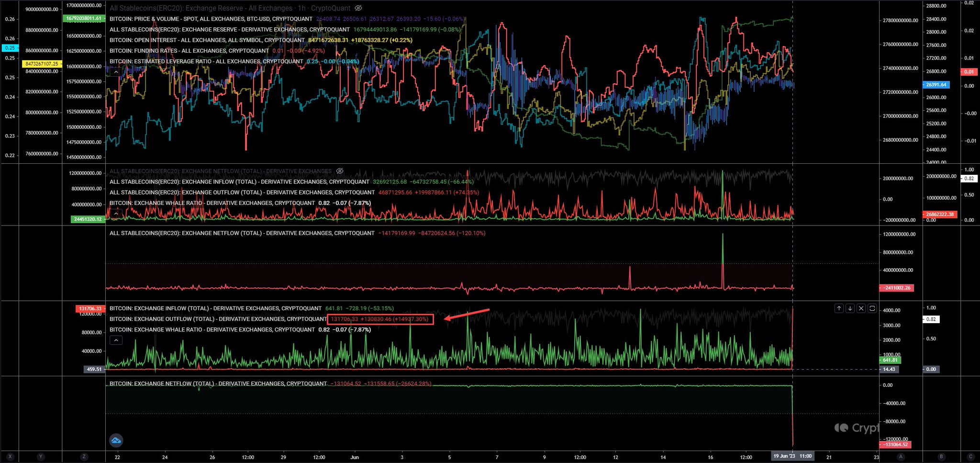Click green 24451320.12 inflow label
The width and height of the screenshot is (980, 463).
tap(87, 219)
